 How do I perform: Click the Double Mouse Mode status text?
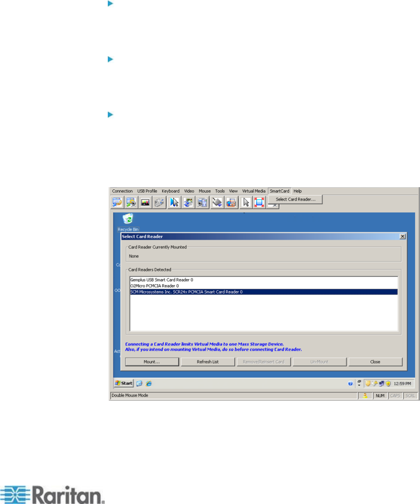tap(130, 395)
